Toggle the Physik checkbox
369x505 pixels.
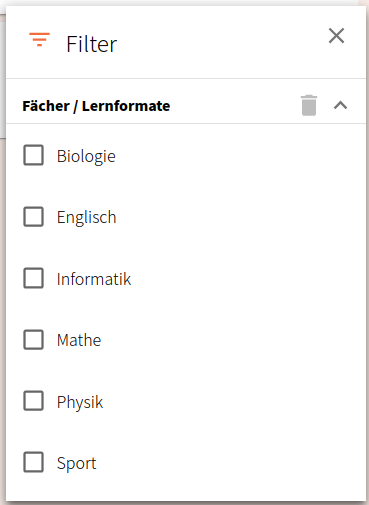pos(33,401)
